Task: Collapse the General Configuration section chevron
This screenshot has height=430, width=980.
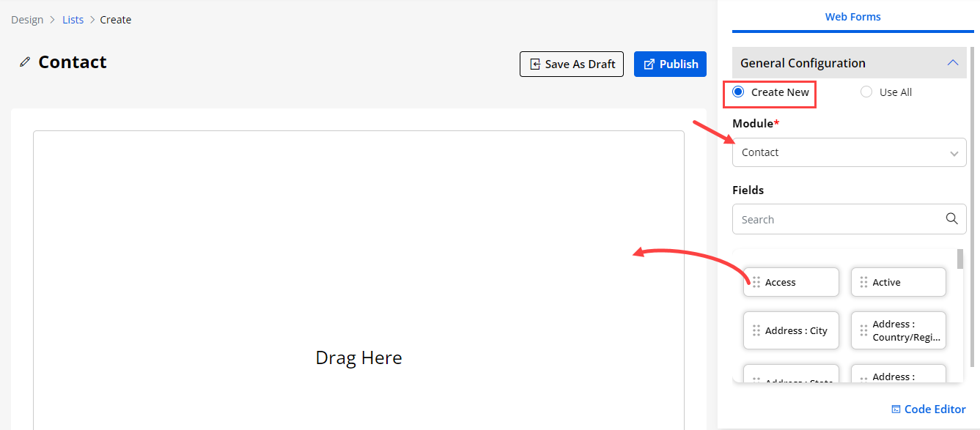Action: pos(952,63)
